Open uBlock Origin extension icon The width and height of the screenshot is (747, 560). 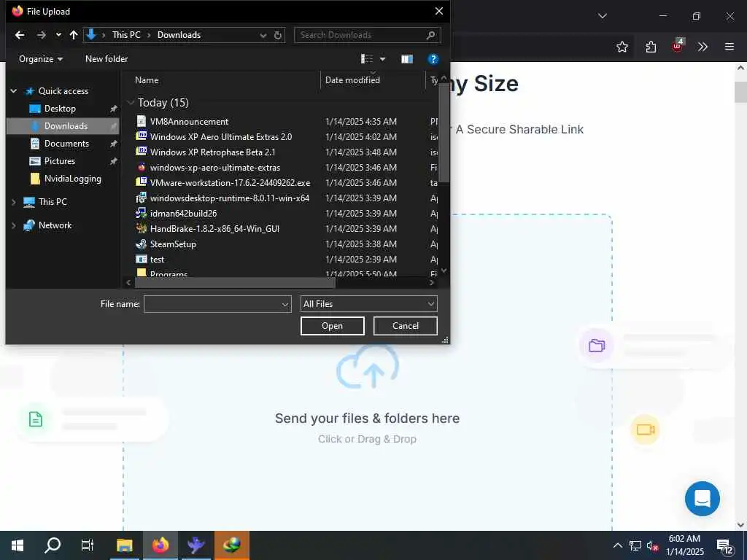pyautogui.click(x=677, y=46)
